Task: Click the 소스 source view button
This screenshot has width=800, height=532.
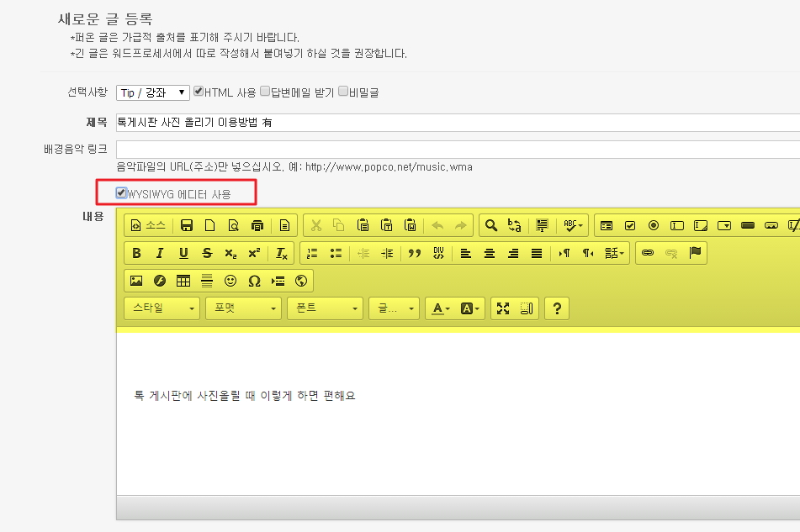Action: [148, 225]
